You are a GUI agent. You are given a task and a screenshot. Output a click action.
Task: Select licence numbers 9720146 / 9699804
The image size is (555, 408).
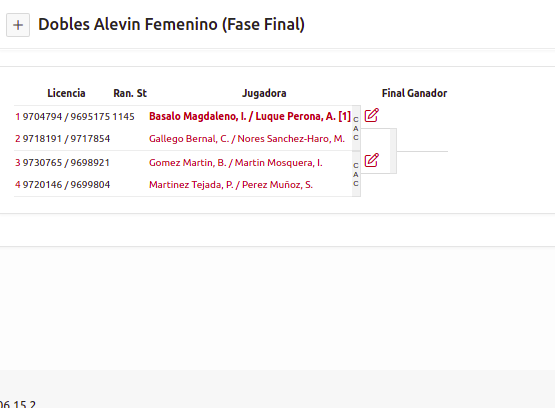(x=67, y=185)
